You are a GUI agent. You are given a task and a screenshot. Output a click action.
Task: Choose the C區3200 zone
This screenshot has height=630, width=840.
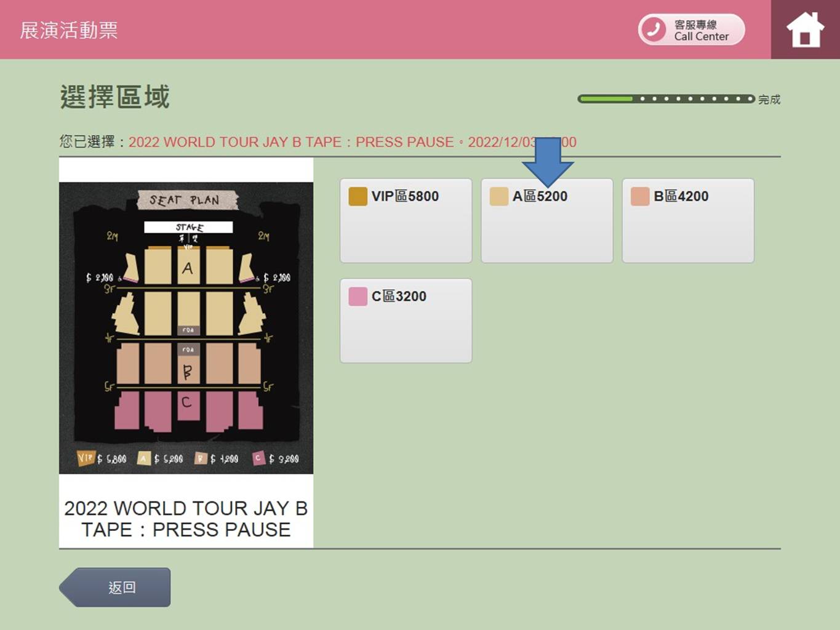(406, 321)
